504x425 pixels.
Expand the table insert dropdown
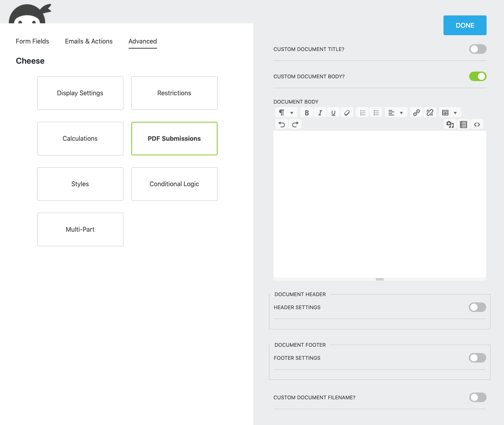449,112
